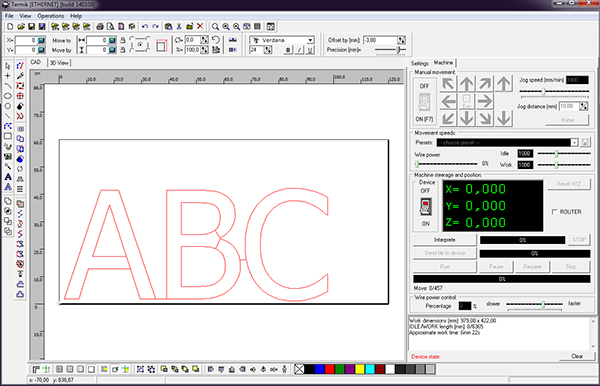The image size is (600, 386).
Task: Select the text tool letter A icon
Action: point(8,177)
